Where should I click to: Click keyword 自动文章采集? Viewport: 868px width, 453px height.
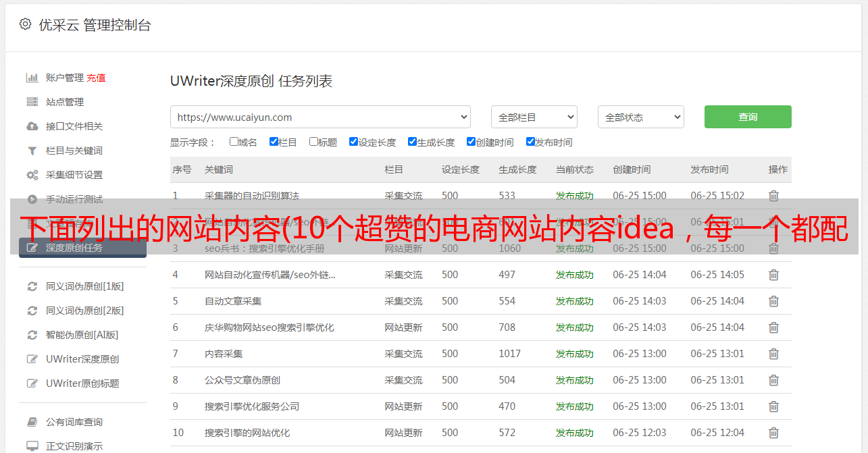coord(233,301)
